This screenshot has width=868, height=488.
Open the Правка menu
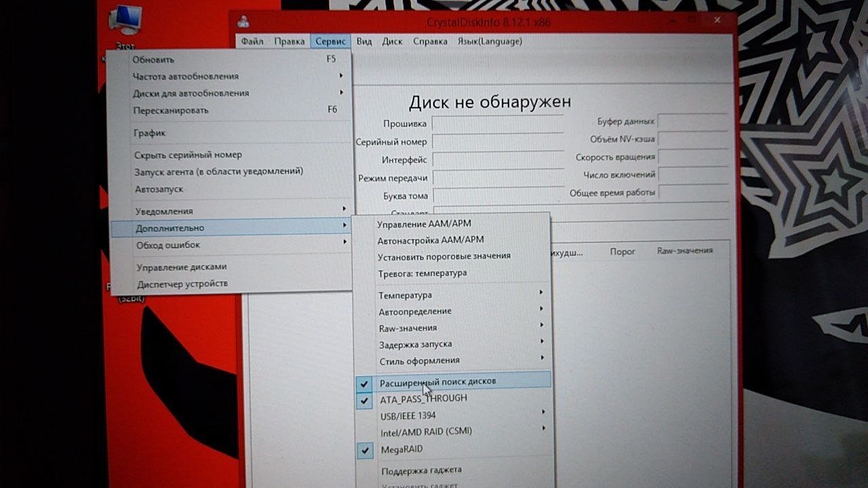point(290,41)
